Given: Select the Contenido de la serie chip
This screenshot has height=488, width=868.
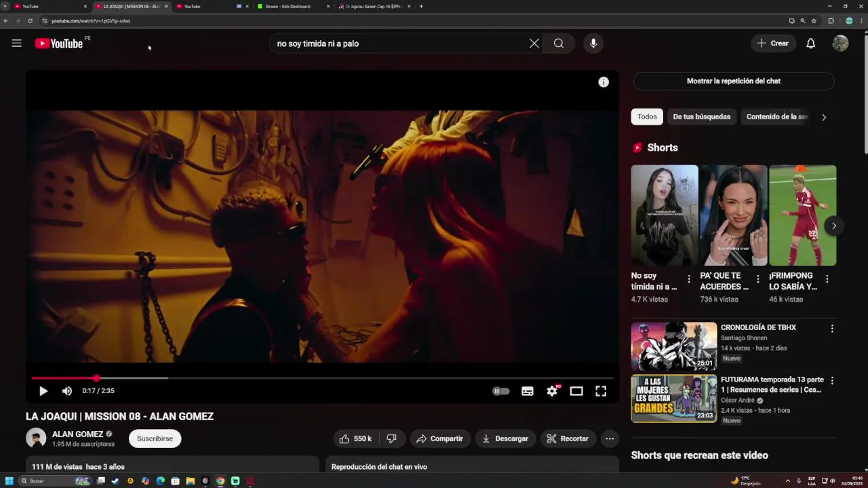Looking at the screenshot, I should point(776,117).
